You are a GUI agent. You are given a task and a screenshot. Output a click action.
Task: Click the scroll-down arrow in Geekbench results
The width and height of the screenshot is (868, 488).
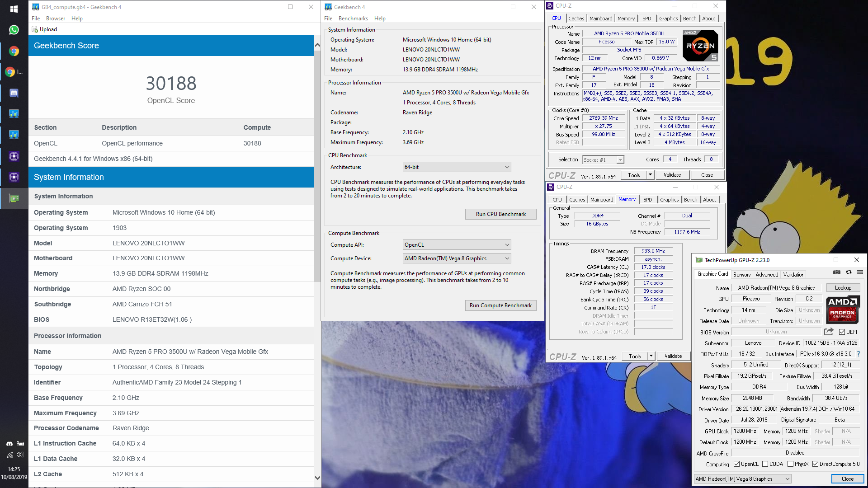317,478
